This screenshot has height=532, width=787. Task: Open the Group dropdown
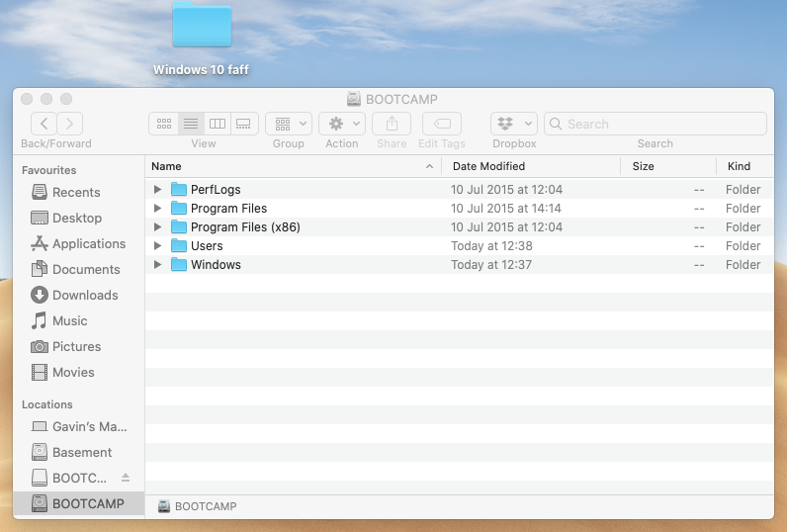point(289,124)
